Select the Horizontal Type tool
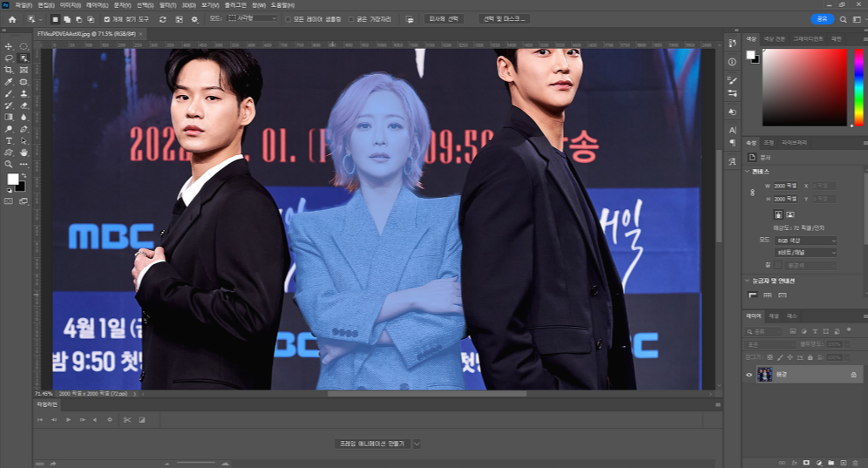Viewport: 868px width, 468px height. click(x=9, y=140)
